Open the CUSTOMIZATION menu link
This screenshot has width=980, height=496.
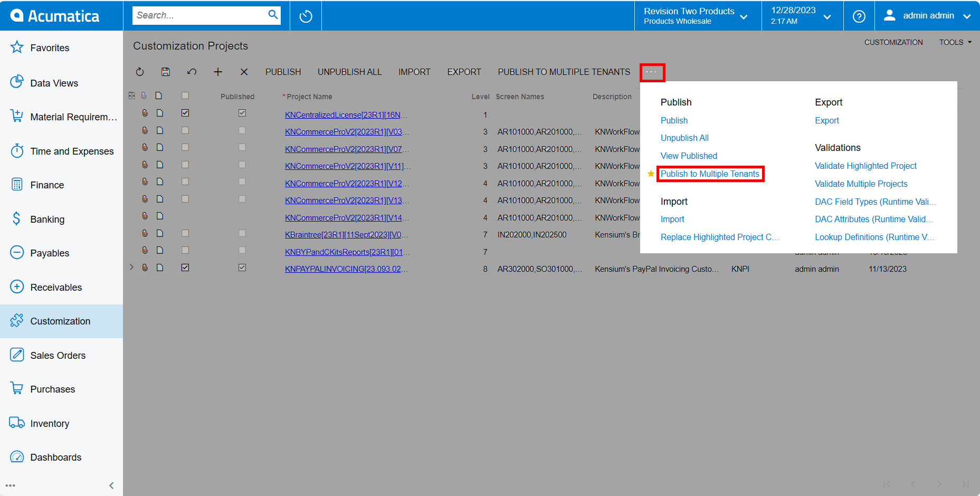pos(893,42)
